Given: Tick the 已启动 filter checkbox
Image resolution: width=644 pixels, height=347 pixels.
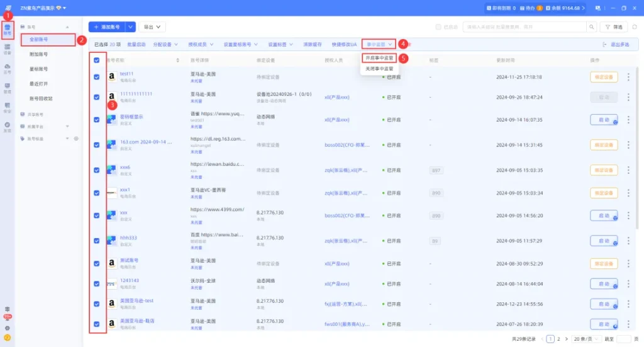Looking at the screenshot, I should click(x=438, y=27).
